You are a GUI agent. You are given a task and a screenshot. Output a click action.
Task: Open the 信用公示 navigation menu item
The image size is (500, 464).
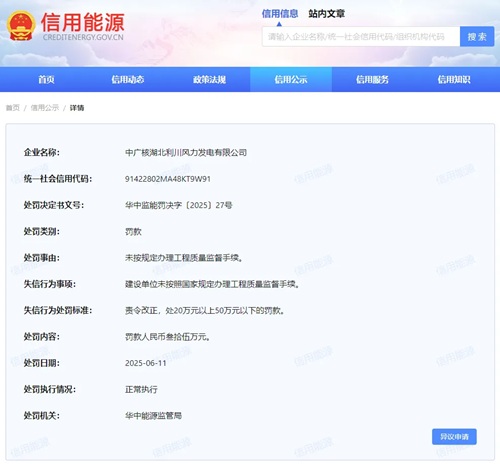[x=291, y=79]
